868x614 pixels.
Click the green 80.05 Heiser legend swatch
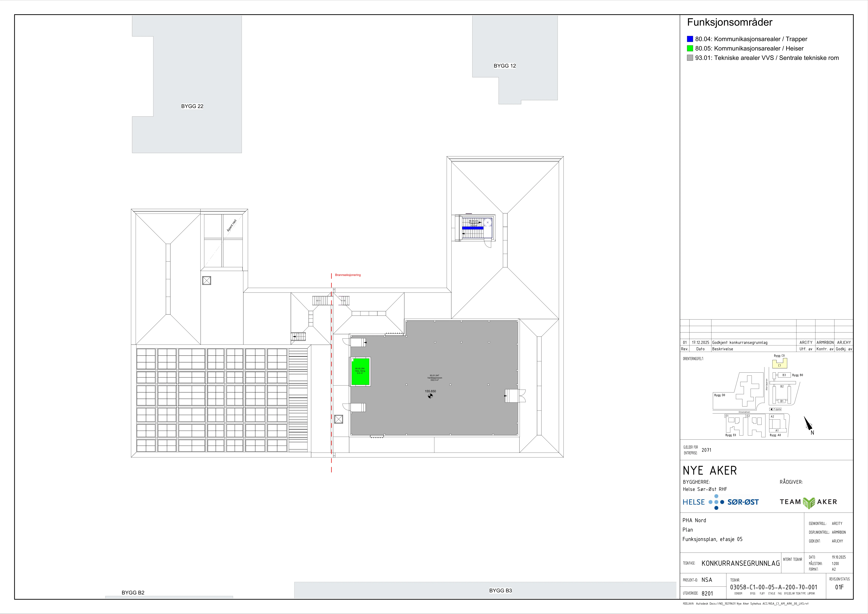click(x=690, y=48)
